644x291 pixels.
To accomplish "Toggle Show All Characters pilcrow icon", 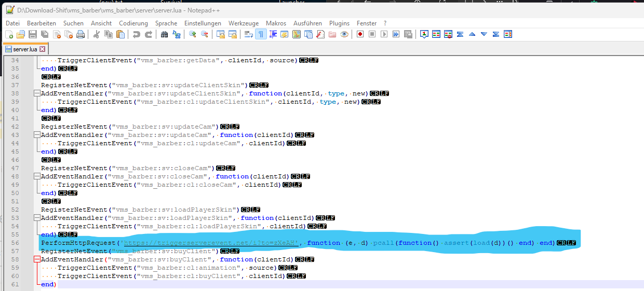I will pos(261,34).
